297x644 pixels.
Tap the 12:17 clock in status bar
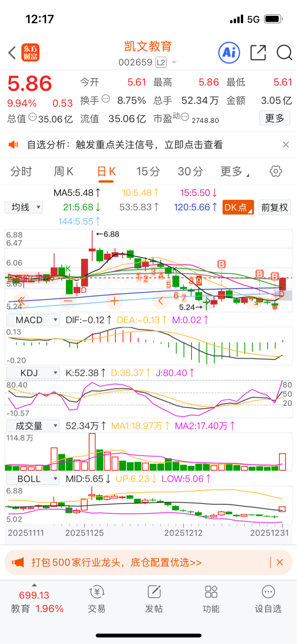coord(39,19)
